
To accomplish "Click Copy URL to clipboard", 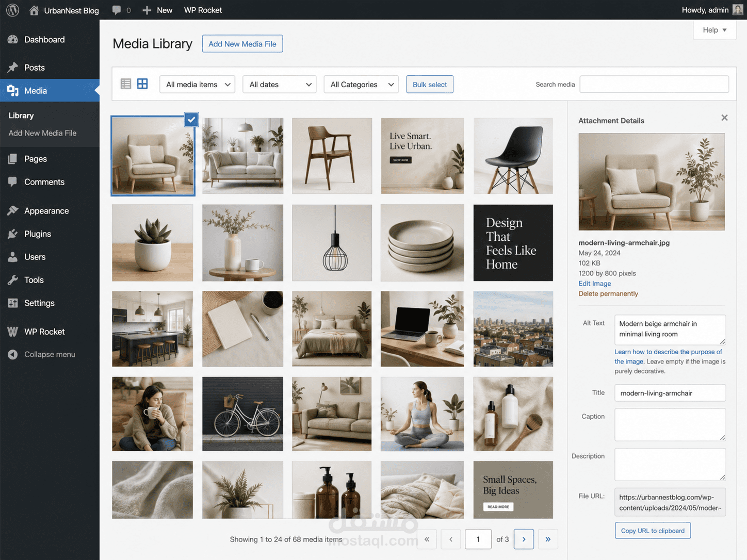I will (x=653, y=531).
